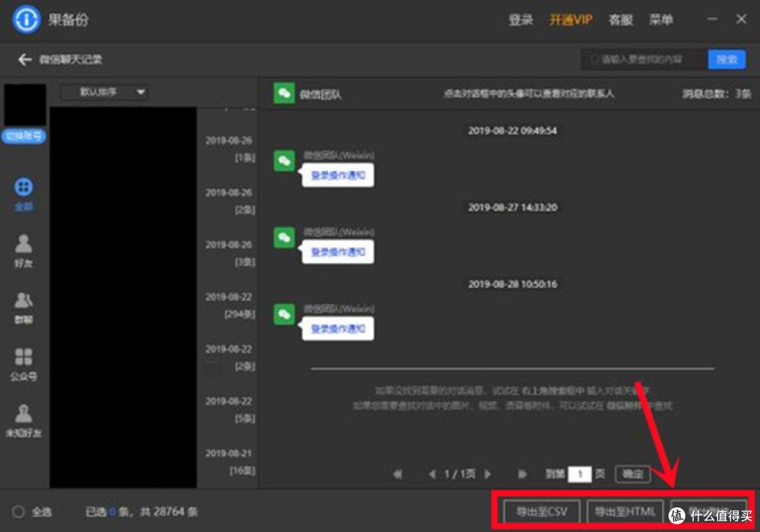The height and width of the screenshot is (532, 760).
Task: Focus the search content input field
Action: coord(644,60)
